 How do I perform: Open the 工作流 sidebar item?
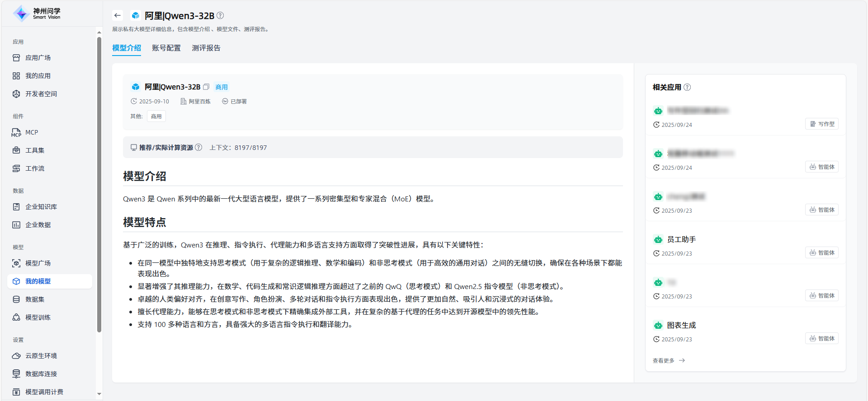(35, 168)
